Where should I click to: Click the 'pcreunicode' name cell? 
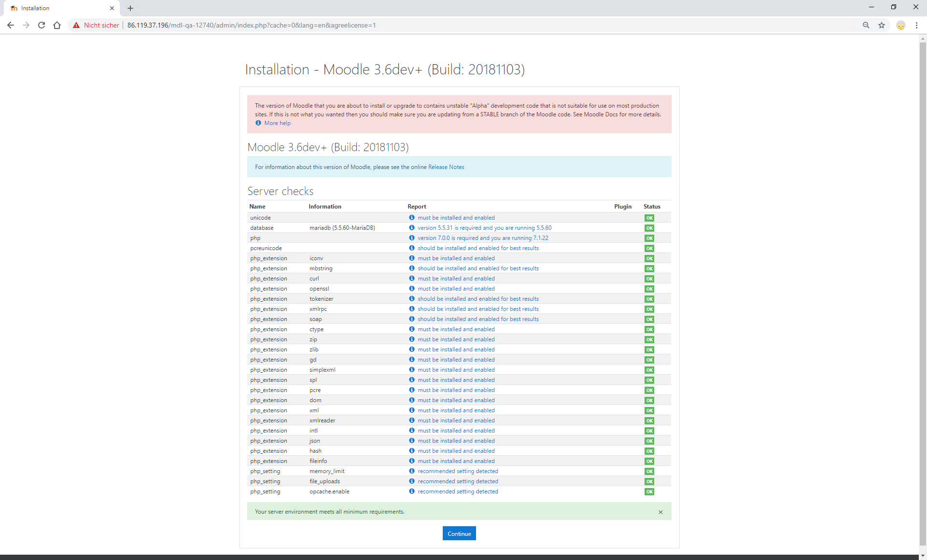(x=266, y=248)
